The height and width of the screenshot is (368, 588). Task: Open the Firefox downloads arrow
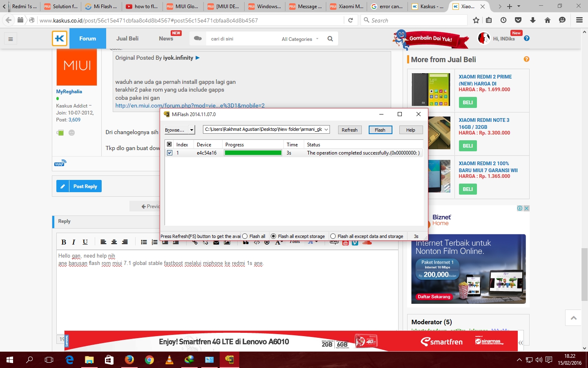[x=532, y=20]
